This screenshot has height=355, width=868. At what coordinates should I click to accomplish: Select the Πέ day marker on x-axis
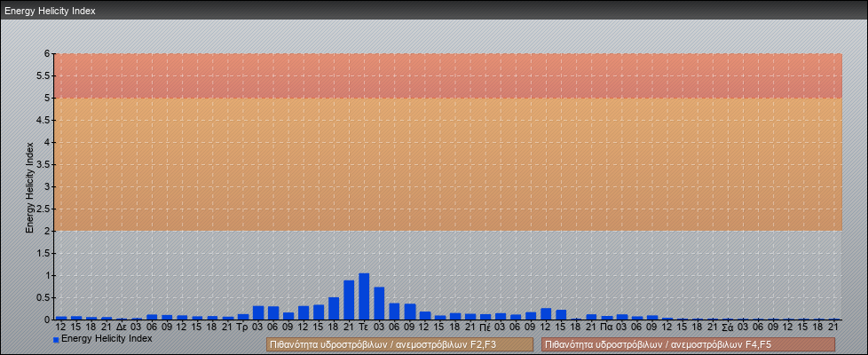[x=485, y=327]
